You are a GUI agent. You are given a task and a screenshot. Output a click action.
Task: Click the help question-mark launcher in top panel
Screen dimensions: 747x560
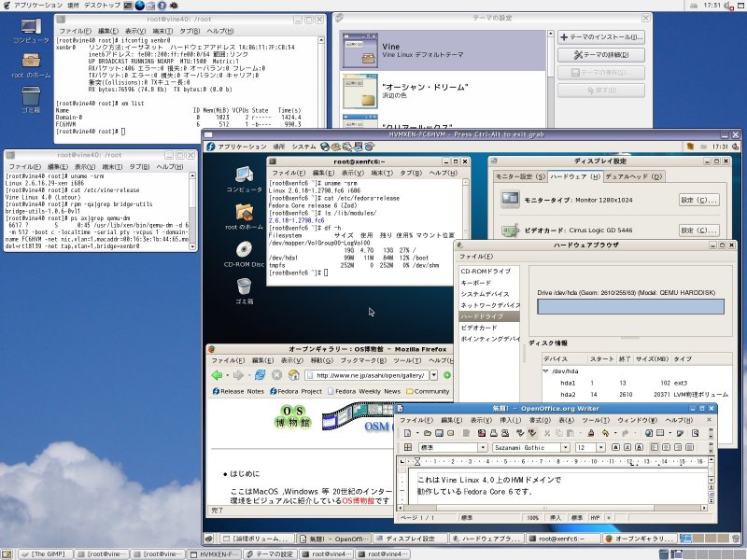pyautogui.click(x=162, y=6)
